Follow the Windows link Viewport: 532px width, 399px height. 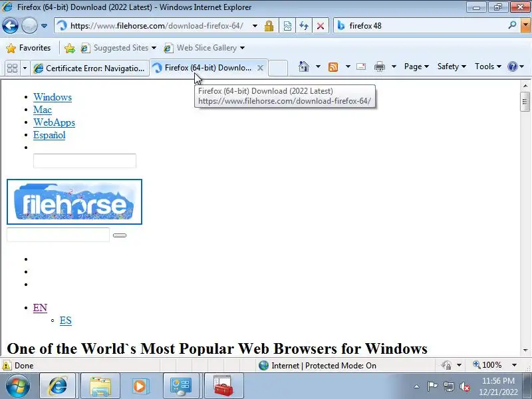[x=53, y=97]
